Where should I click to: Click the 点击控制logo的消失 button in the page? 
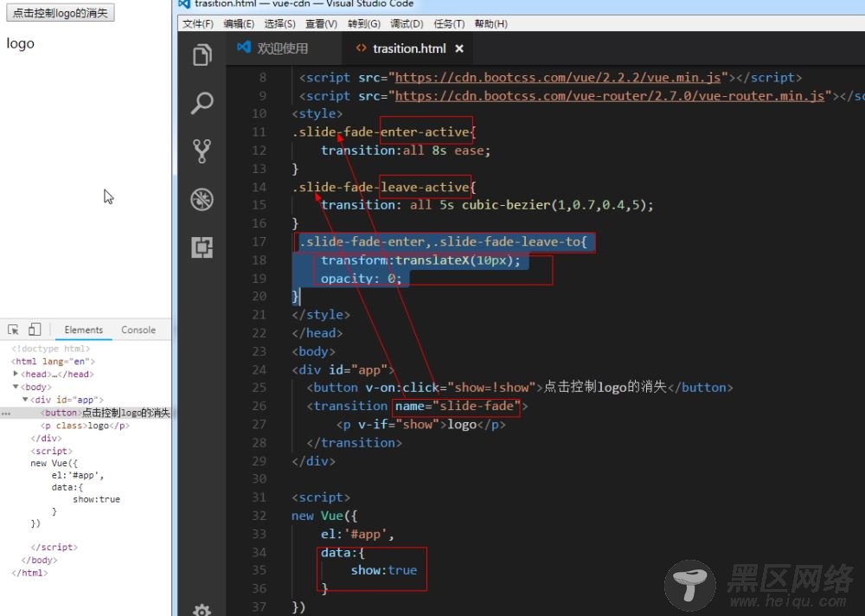pyautogui.click(x=61, y=13)
